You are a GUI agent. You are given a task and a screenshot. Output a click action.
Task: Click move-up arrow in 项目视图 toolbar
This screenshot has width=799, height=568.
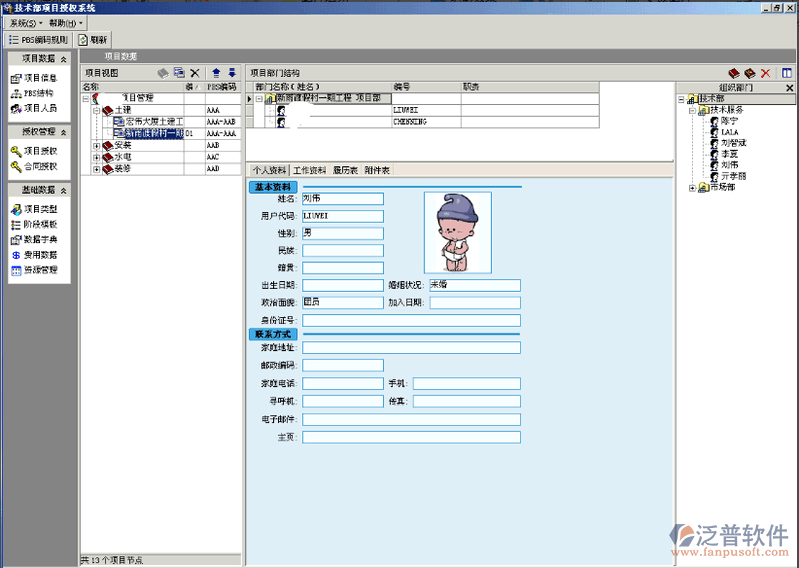[216, 73]
